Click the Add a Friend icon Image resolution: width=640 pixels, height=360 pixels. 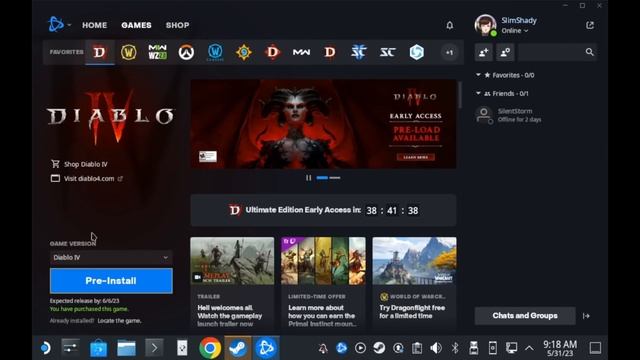pyautogui.click(x=484, y=52)
